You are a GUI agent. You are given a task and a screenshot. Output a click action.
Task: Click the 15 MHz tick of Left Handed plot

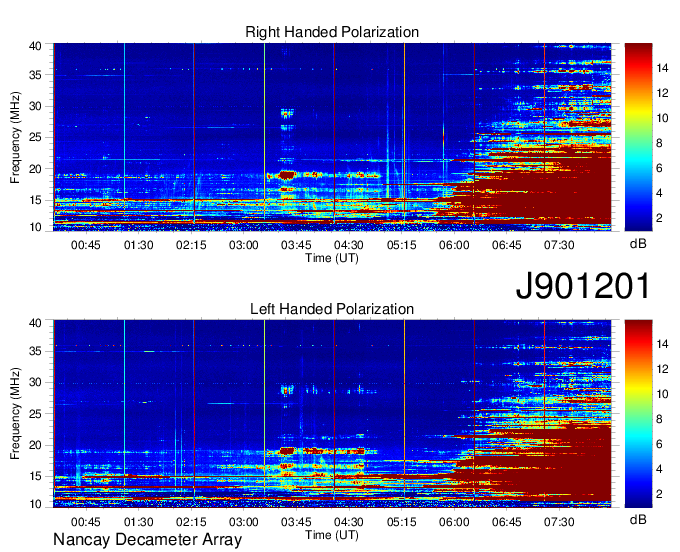pyautogui.click(x=36, y=476)
